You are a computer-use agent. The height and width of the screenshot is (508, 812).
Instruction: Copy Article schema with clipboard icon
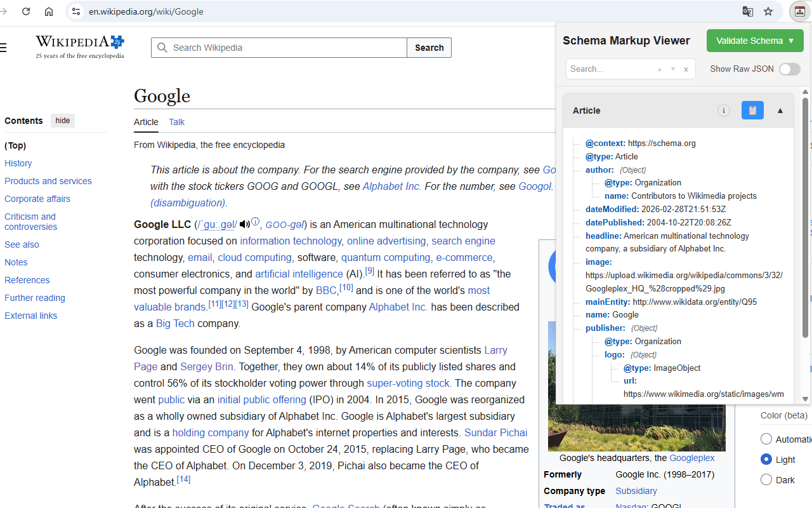[752, 110]
